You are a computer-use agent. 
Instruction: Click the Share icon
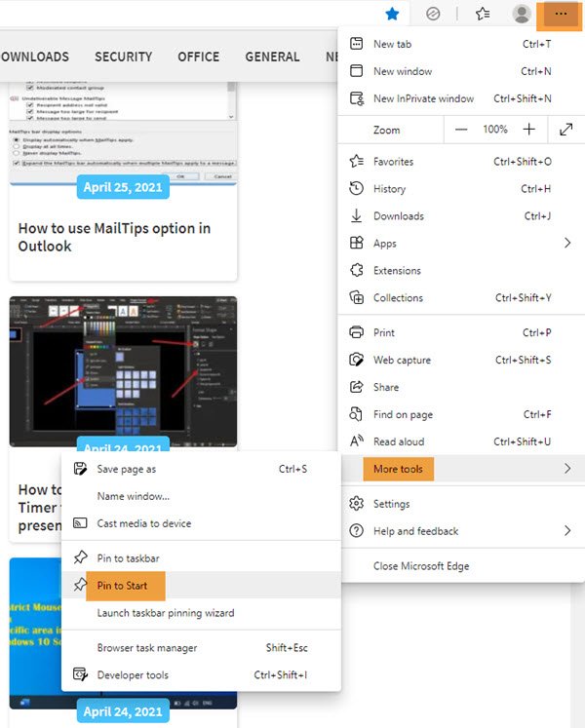pos(357,387)
